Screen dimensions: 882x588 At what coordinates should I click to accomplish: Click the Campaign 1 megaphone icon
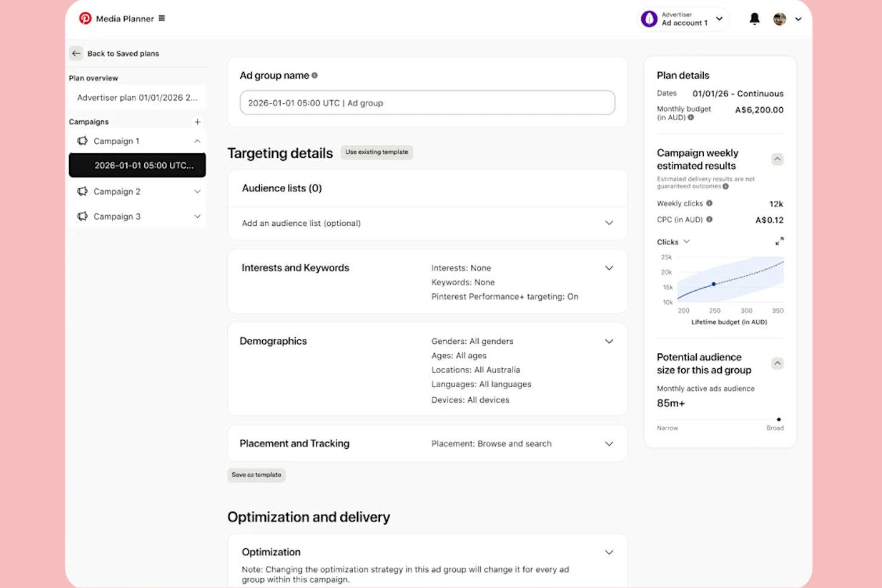pyautogui.click(x=82, y=141)
